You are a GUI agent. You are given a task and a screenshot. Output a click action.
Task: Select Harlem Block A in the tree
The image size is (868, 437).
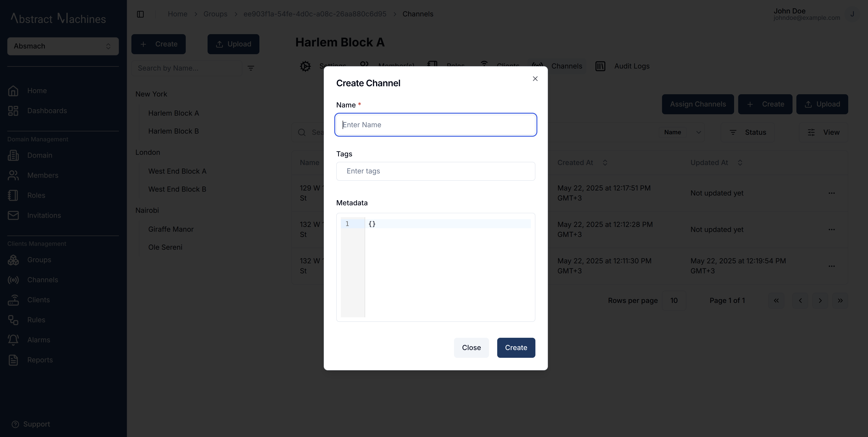tap(173, 113)
